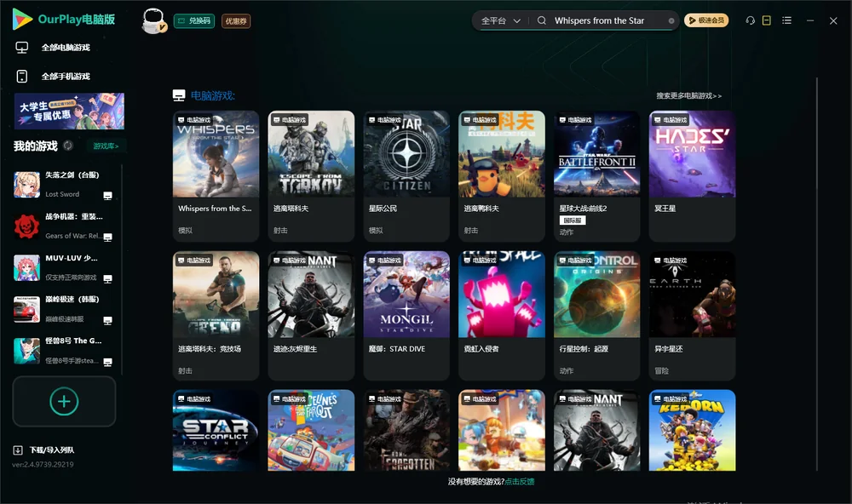Click the PC badge icon on MUV-LUV row
This screenshot has width=852, height=504.
(107, 278)
